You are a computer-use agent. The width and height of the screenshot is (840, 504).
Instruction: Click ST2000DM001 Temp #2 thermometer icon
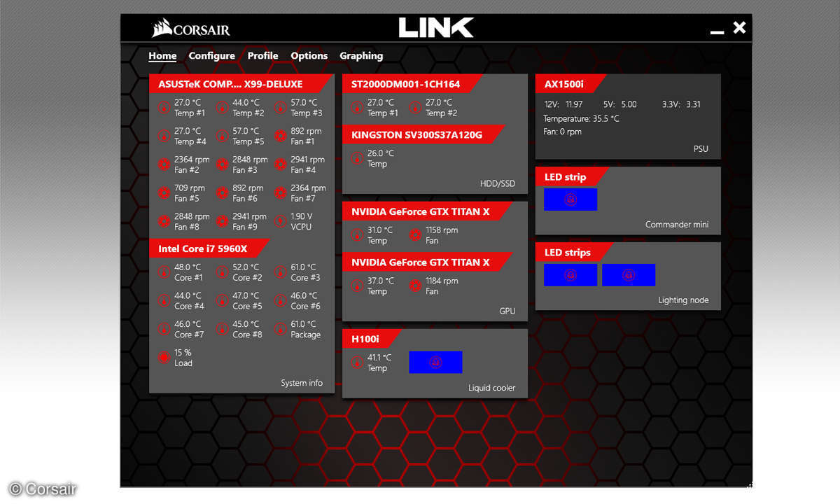(x=414, y=107)
